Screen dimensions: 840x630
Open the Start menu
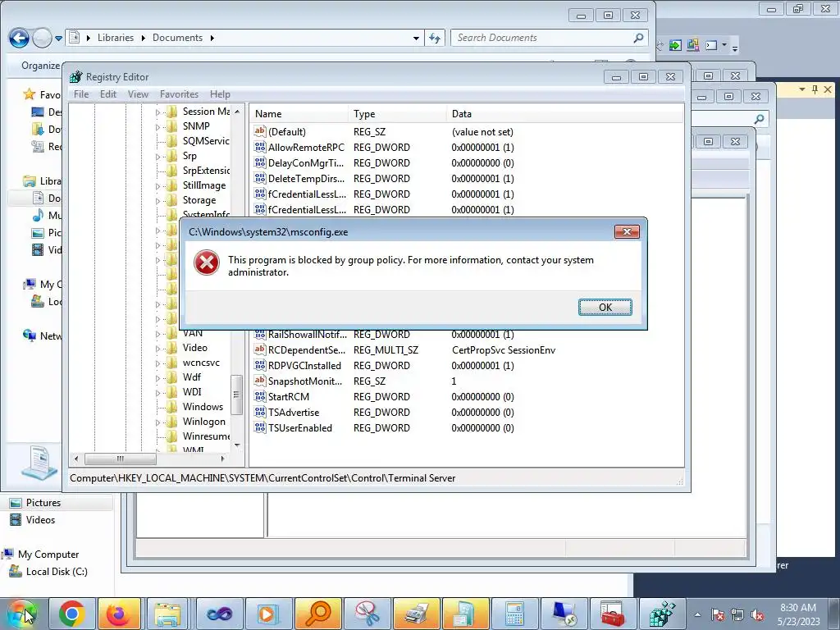[x=22, y=614]
